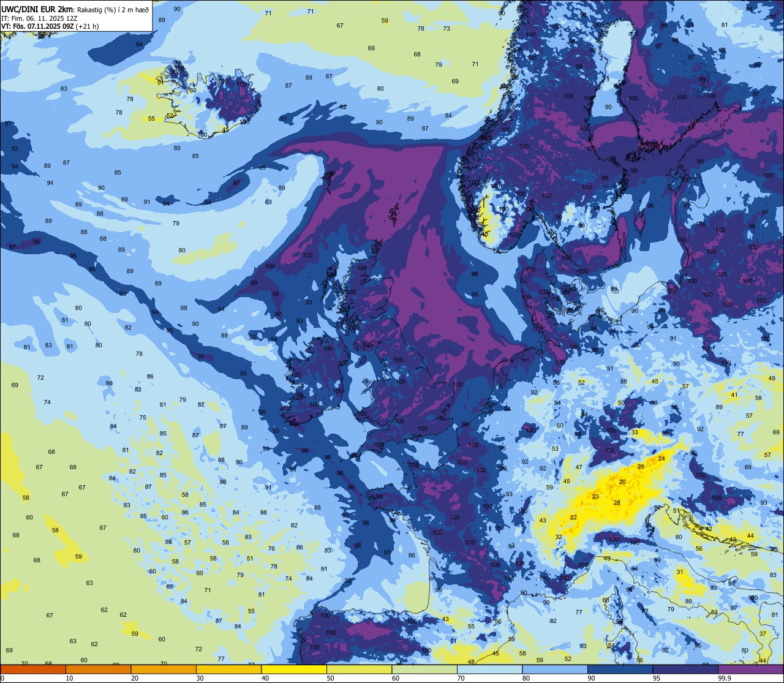Click the map value '32' near southeastern France

coord(559,537)
